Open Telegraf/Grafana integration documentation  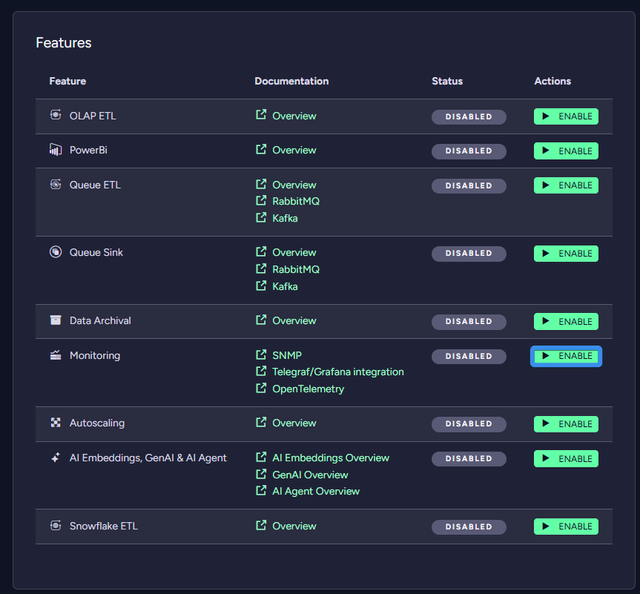[x=337, y=372]
